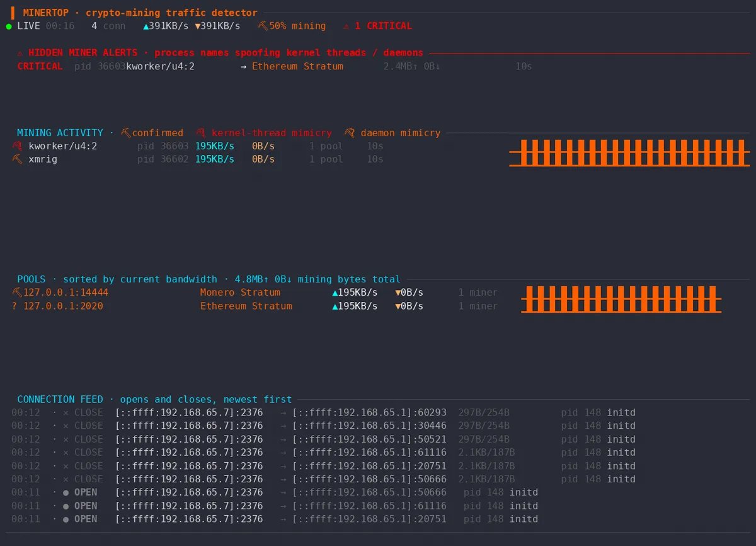
Task: Click the 50% mining status text
Action: [x=297, y=26]
